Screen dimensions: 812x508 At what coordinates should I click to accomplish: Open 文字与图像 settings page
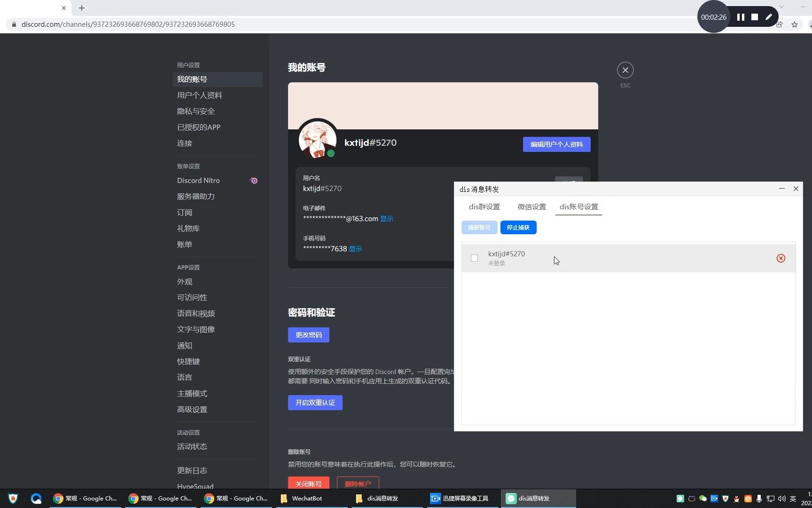tap(217, 330)
